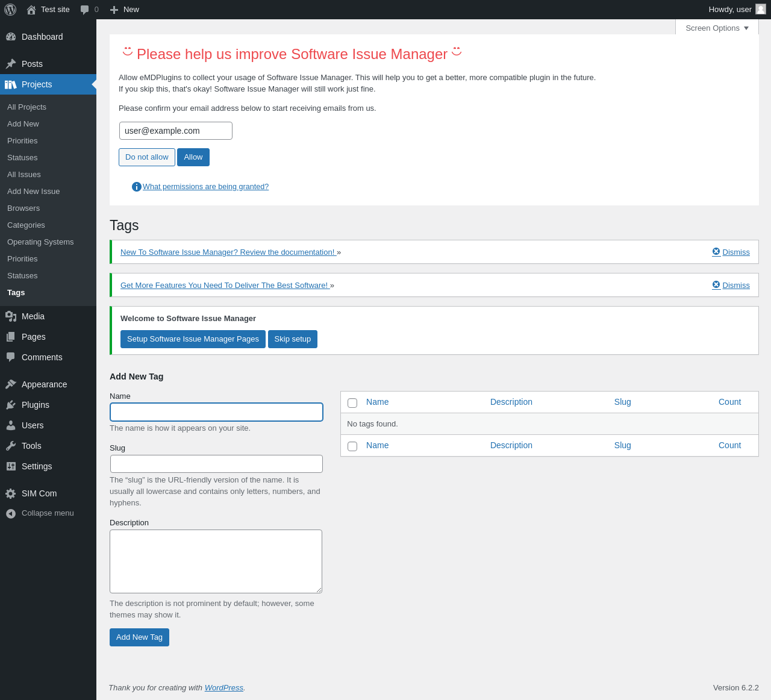Click the Skip setup button
This screenshot has width=771, height=700.
click(x=293, y=339)
